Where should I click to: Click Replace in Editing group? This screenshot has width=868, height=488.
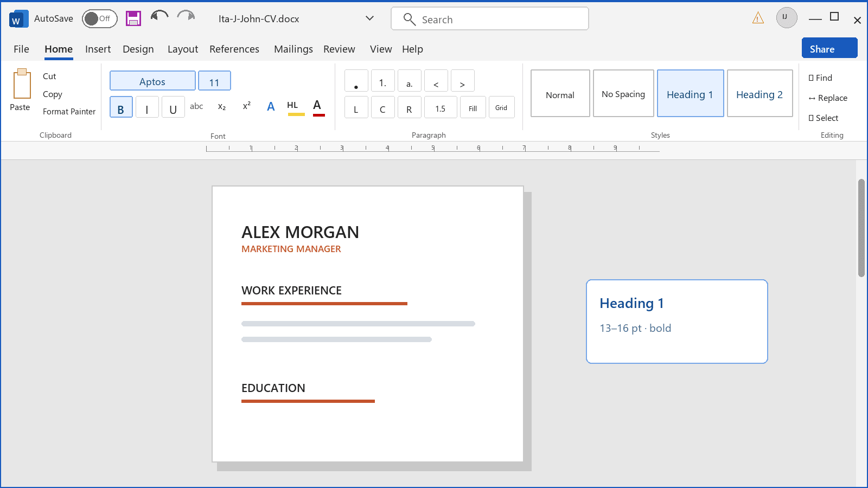coord(828,98)
